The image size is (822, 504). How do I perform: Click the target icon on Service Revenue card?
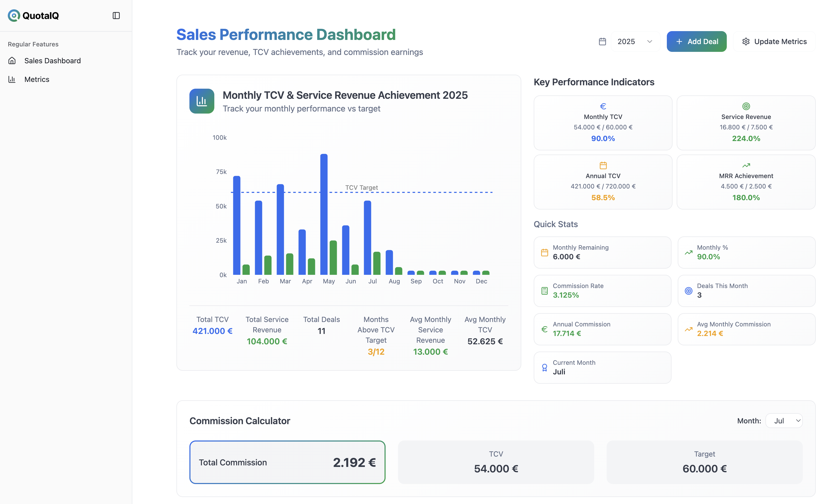coord(746,106)
